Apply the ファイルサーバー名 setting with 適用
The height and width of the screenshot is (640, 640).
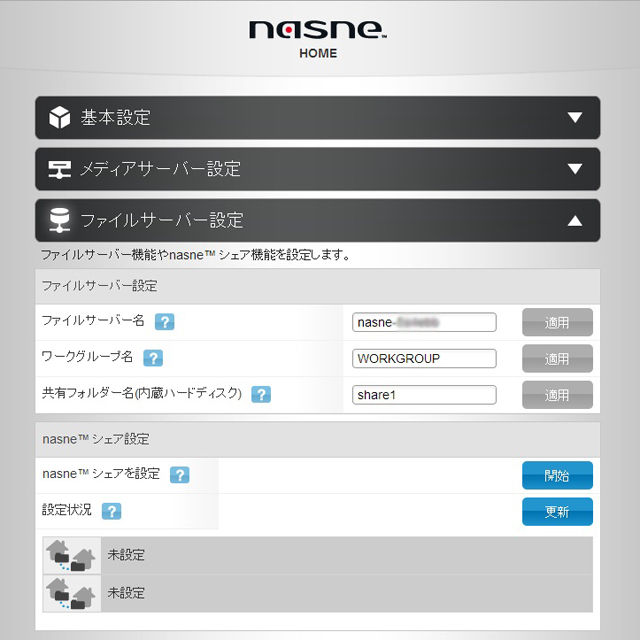pyautogui.click(x=557, y=322)
